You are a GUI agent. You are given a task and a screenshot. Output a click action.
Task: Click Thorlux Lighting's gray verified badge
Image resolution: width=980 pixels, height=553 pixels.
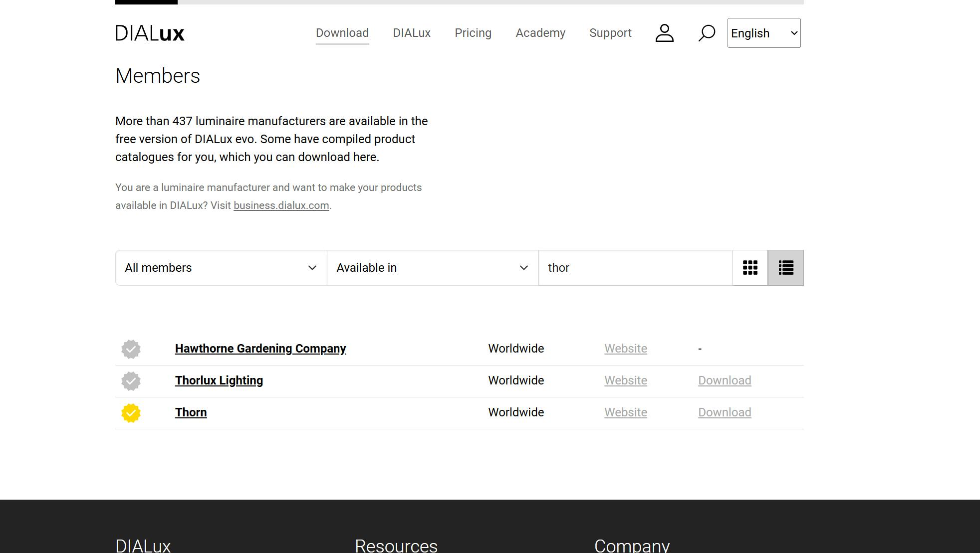click(131, 381)
